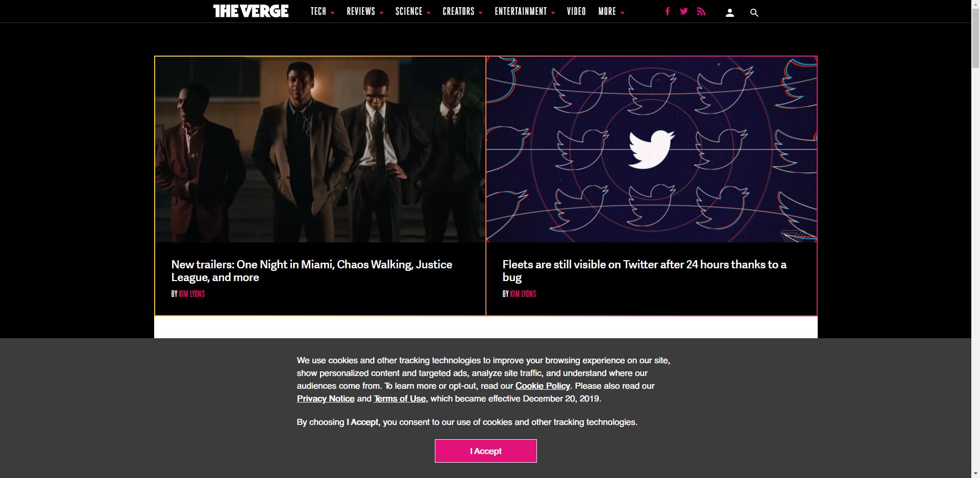Read the Fleets Twitter bug headline
980x478 pixels.
coord(644,271)
